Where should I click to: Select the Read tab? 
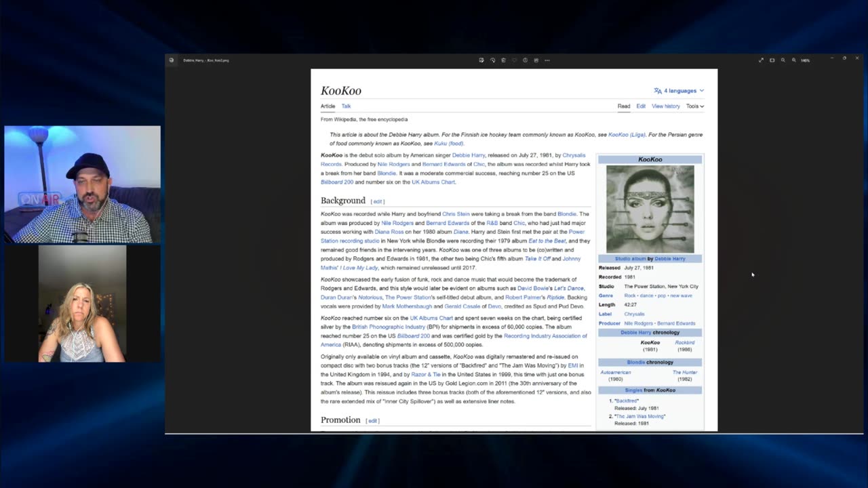coord(624,106)
